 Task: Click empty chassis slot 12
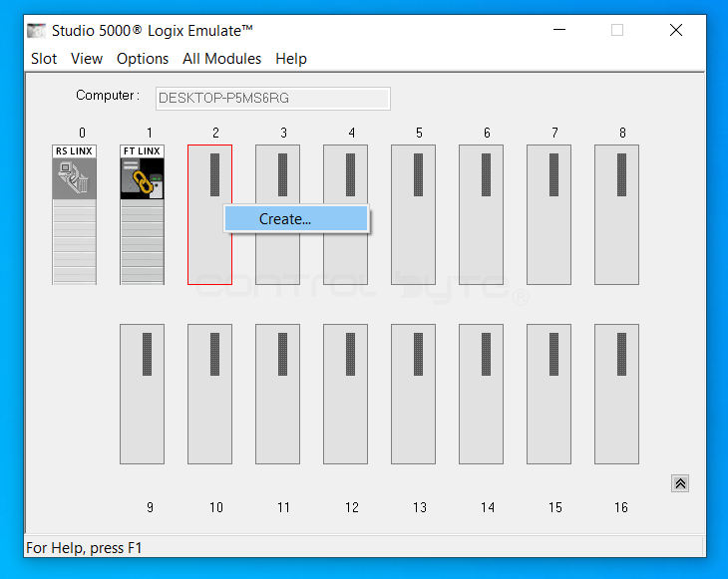pyautogui.click(x=345, y=394)
